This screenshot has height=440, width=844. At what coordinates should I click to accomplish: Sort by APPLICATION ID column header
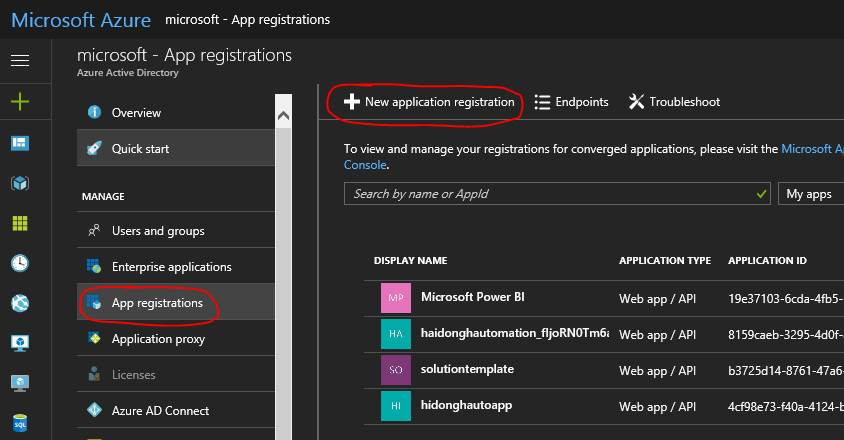click(x=767, y=261)
